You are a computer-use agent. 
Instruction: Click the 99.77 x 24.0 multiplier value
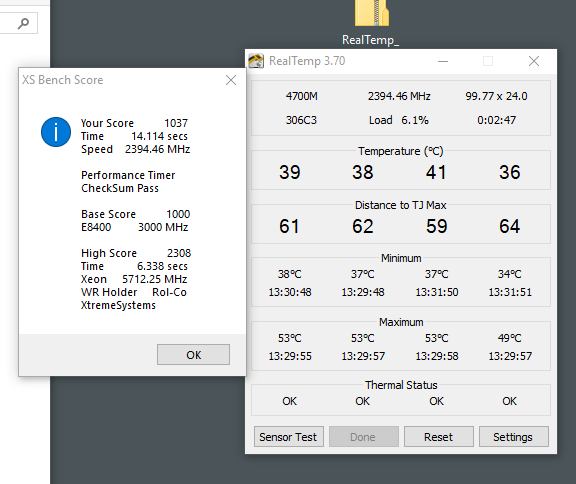click(x=496, y=96)
